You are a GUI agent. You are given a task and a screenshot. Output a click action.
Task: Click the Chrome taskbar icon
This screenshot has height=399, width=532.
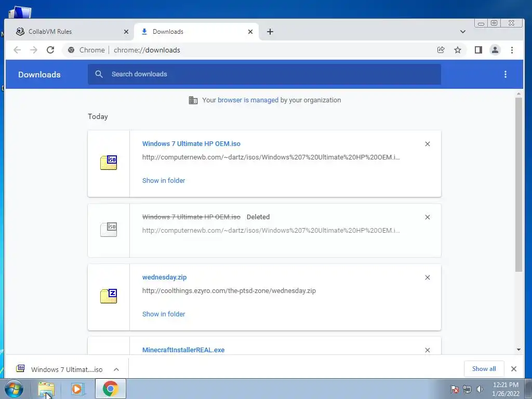(x=110, y=389)
